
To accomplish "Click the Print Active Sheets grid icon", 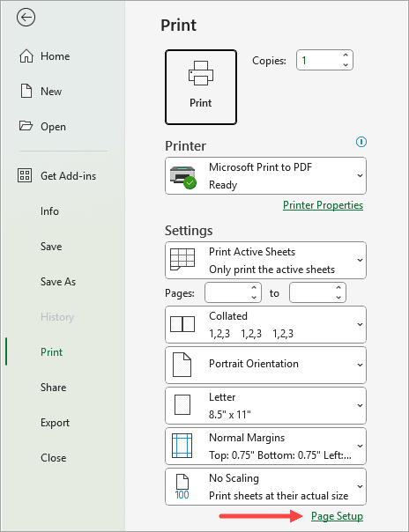I will [182, 259].
